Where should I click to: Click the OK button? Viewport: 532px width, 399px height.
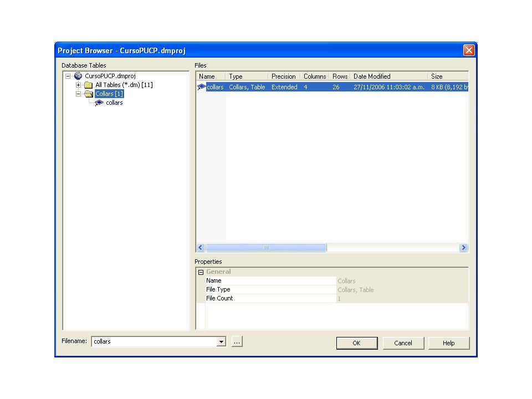[x=357, y=343]
